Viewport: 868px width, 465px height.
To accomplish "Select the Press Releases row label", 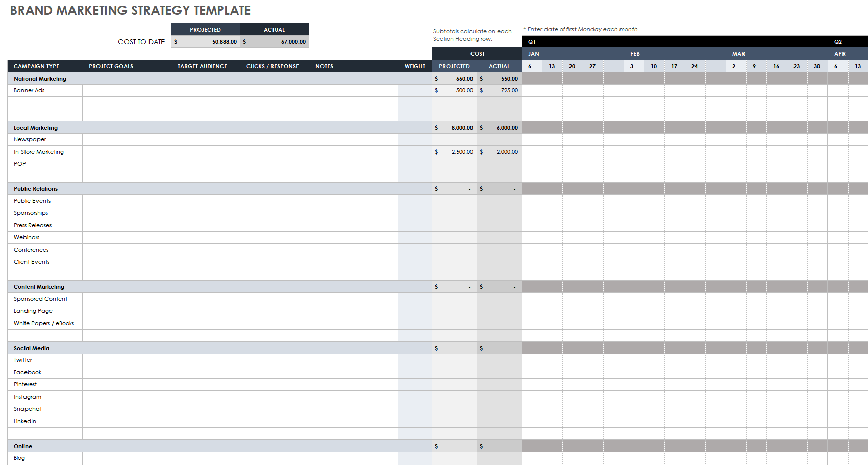I will click(33, 225).
